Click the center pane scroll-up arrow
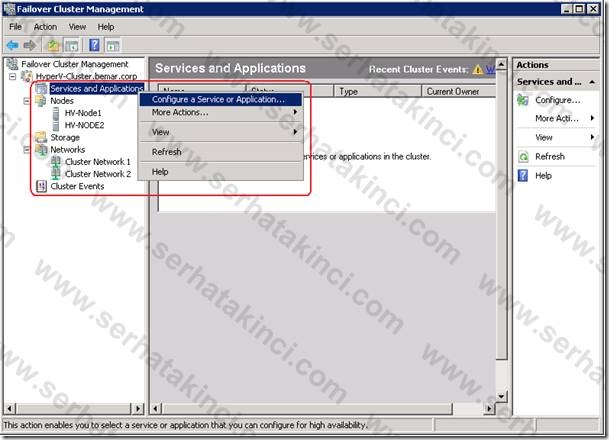 501,64
